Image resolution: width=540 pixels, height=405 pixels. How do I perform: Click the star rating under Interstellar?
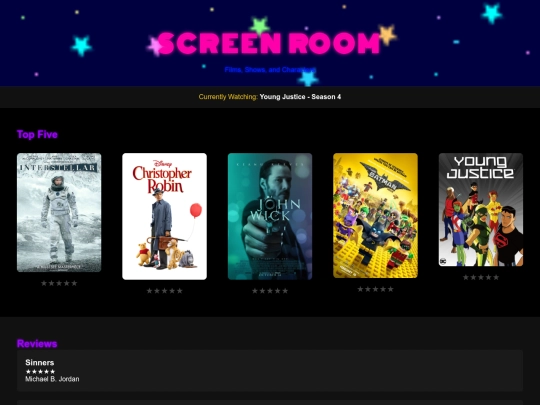59,283
